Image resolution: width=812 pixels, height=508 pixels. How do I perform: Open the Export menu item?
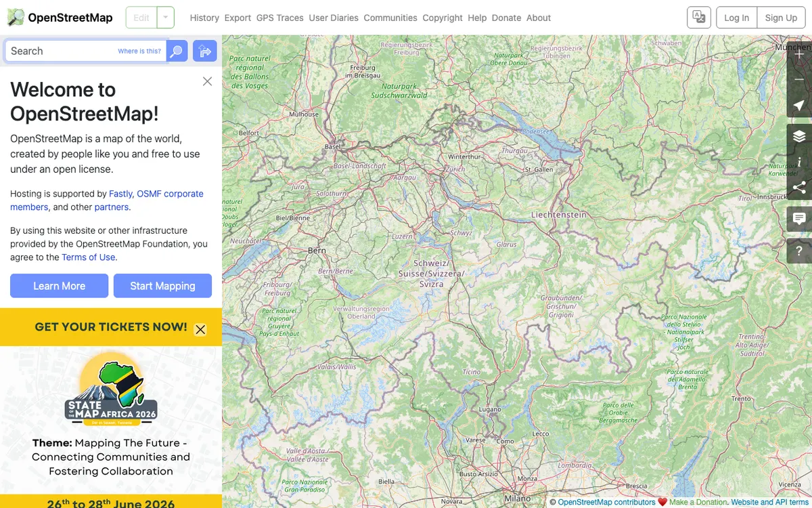pos(238,18)
